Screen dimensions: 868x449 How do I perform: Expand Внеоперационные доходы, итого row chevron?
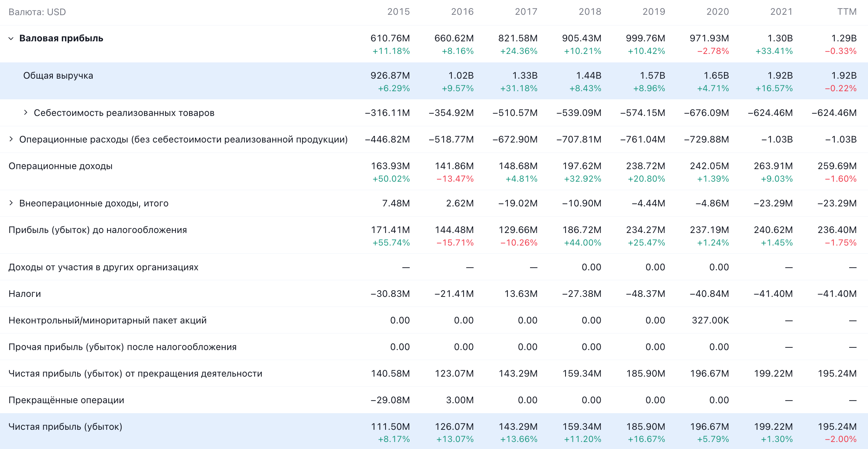pos(11,203)
